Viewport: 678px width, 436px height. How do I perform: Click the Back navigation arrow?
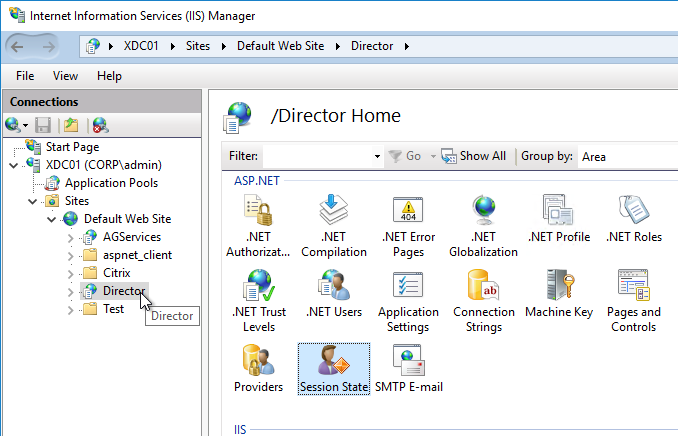[17, 46]
